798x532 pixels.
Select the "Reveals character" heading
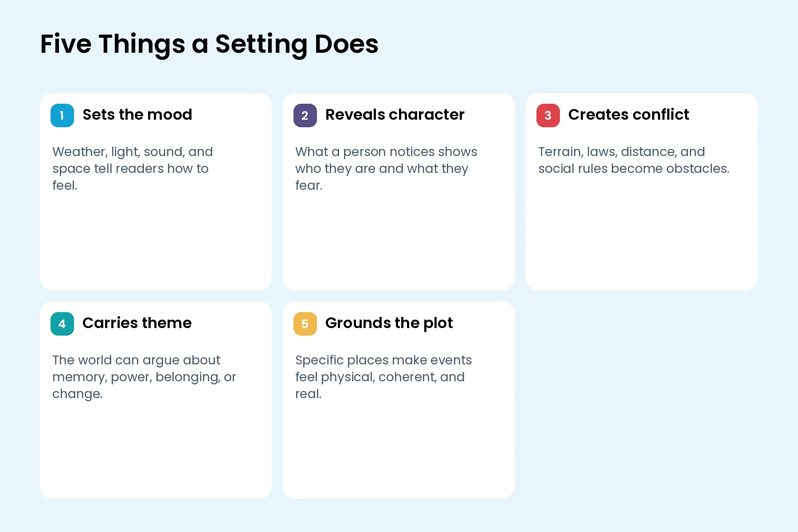395,114
